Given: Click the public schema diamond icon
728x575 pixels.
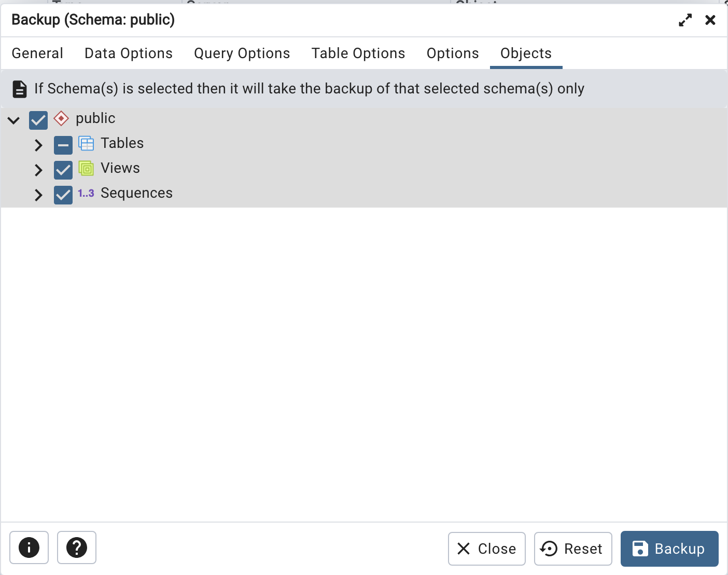Looking at the screenshot, I should [x=61, y=118].
